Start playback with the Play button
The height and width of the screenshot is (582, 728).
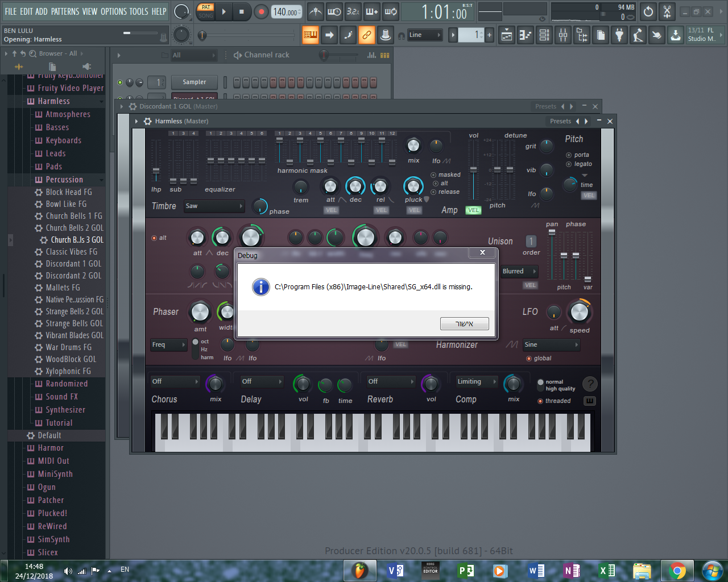(x=224, y=11)
